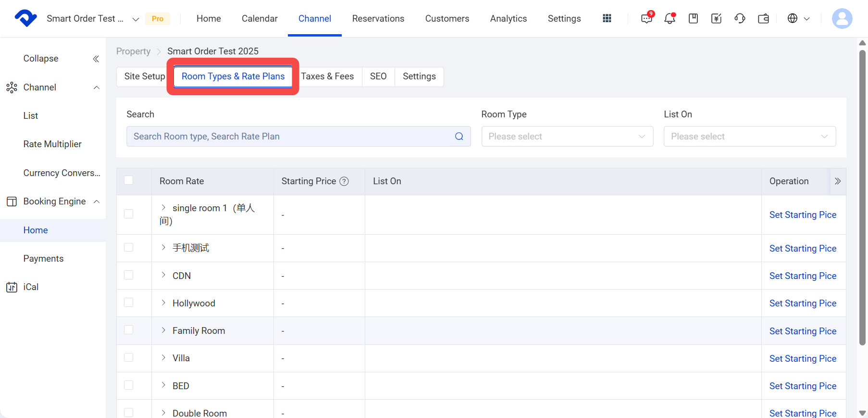Open customer support headset
Image resolution: width=868 pixels, height=418 pixels.
[740, 18]
